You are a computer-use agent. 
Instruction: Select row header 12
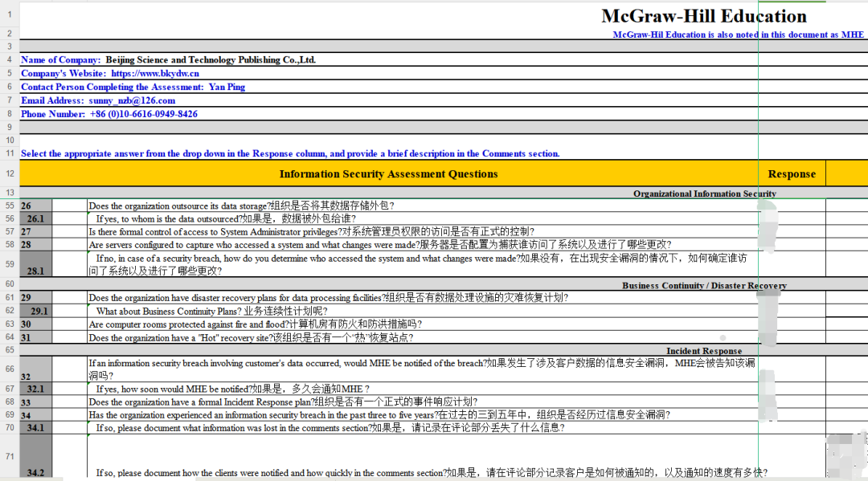(10, 173)
